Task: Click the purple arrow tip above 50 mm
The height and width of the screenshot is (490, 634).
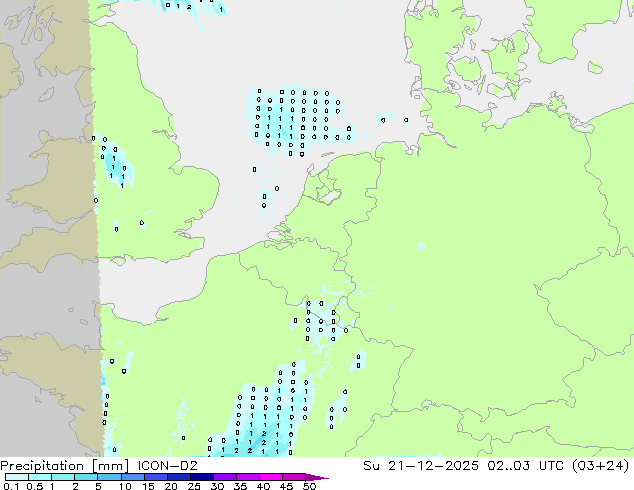Action: coord(317,477)
